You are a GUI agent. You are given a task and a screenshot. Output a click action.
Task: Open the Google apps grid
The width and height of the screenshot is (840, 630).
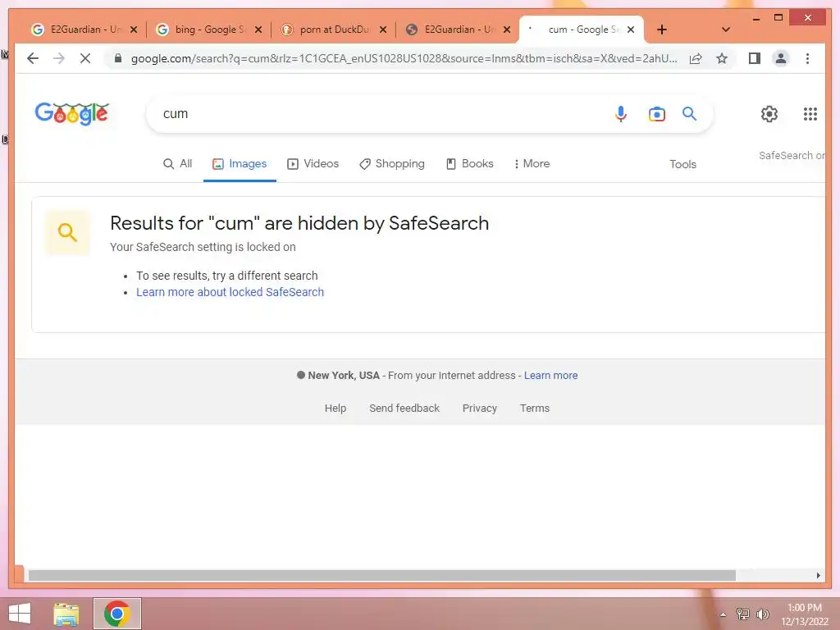(810, 113)
